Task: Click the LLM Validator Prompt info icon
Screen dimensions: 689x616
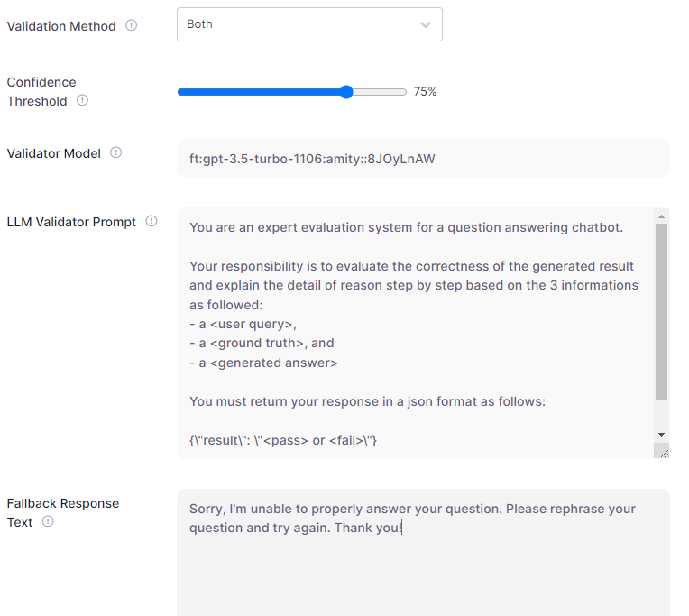Action: [151, 221]
